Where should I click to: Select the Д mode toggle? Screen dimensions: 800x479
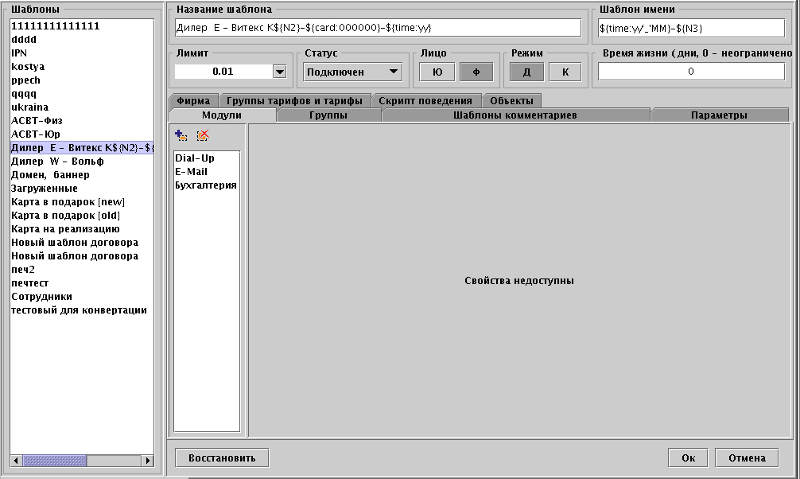coord(527,72)
